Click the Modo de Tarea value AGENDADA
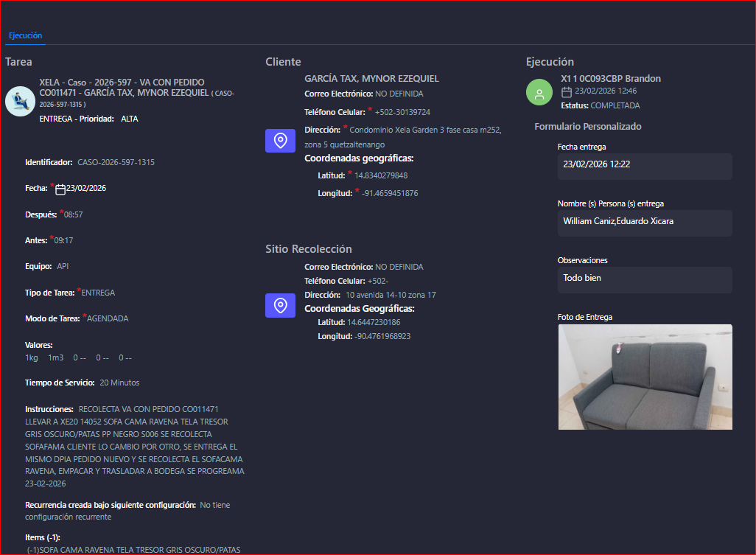The width and height of the screenshot is (756, 555). [108, 319]
